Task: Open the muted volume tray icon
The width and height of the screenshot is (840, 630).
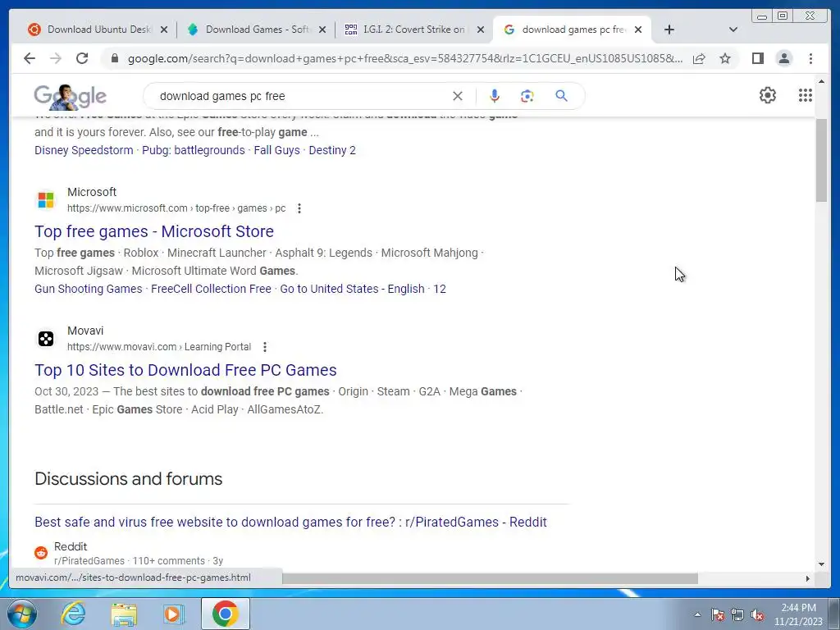Action: pos(757,614)
